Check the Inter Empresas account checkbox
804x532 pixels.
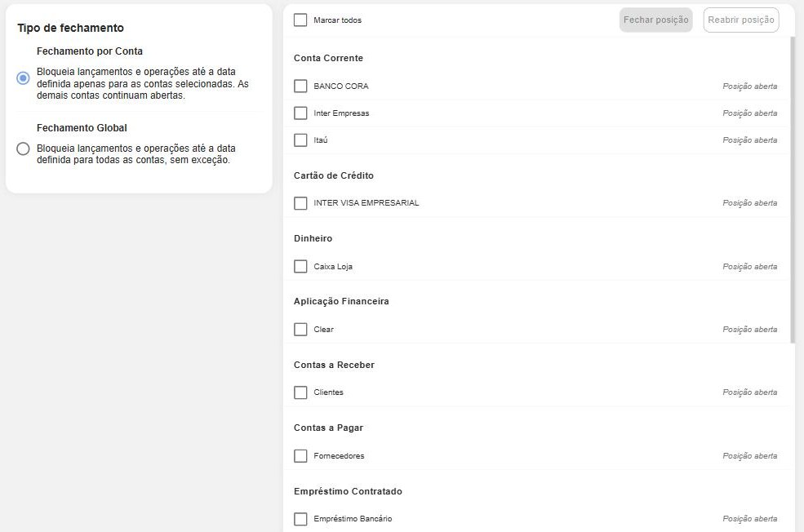coord(300,113)
